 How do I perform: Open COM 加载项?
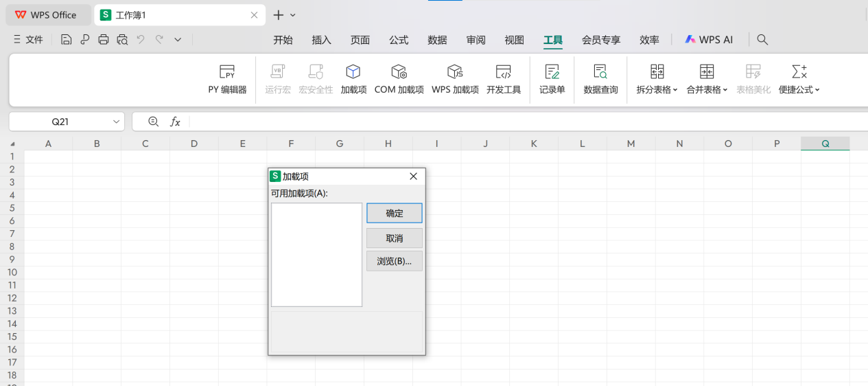pyautogui.click(x=399, y=80)
